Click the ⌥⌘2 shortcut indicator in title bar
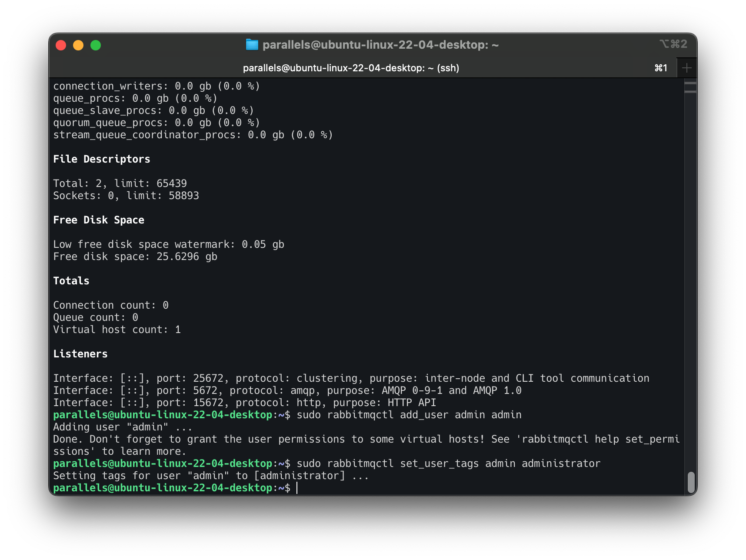 point(673,44)
